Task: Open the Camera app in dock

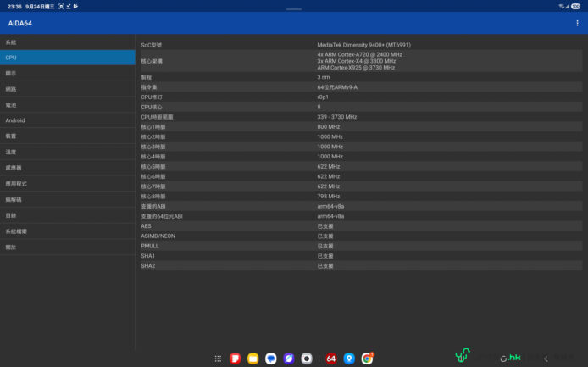Action: click(307, 359)
